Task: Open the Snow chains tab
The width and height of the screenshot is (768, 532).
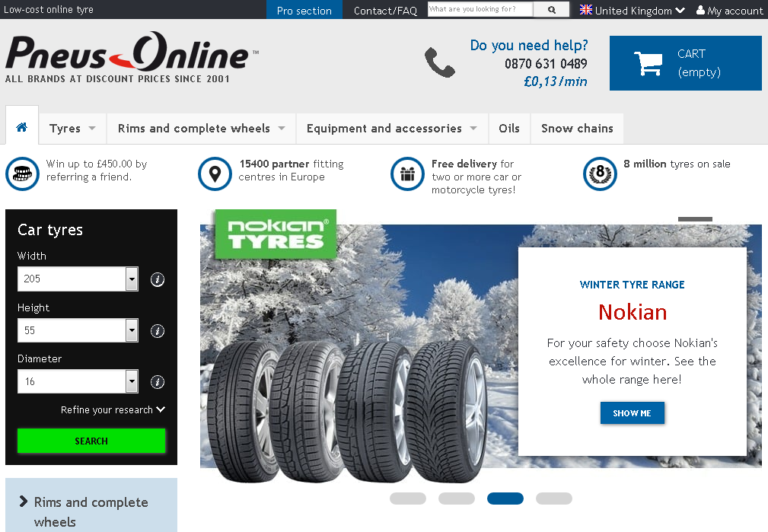Action: (577, 129)
